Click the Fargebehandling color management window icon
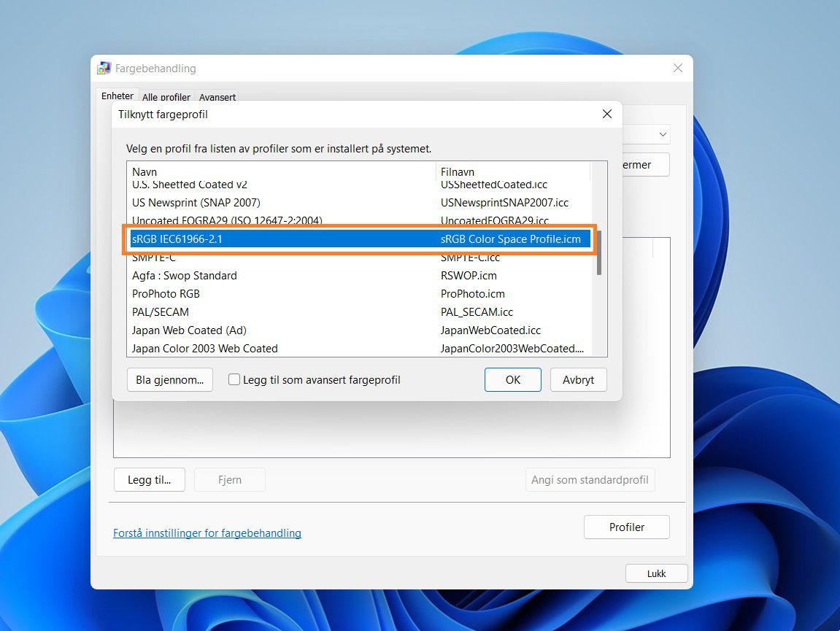The image size is (840, 631). (104, 68)
